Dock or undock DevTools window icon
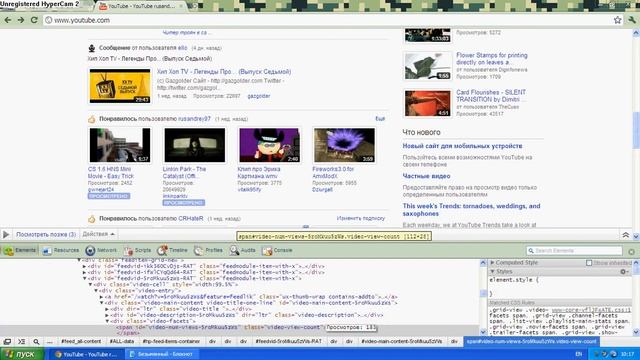Image resolution: width=640 pixels, height=360 pixels. click(7, 342)
